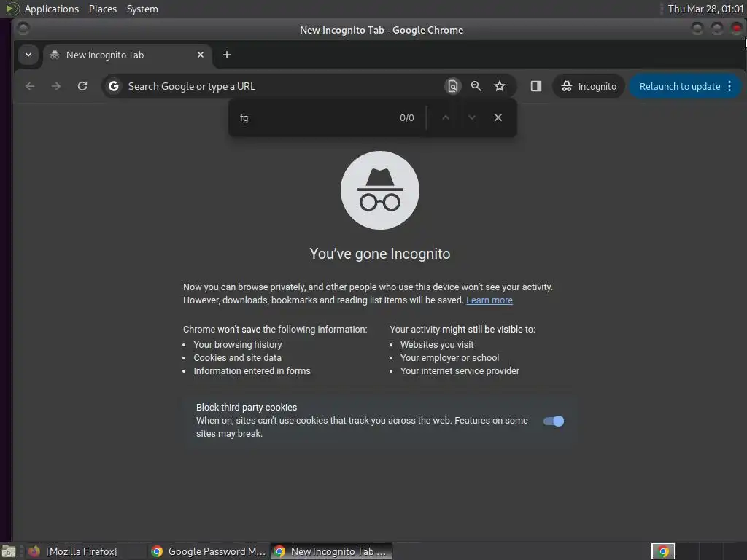This screenshot has width=747, height=560.
Task: Click the Incognito hat and glasses logo
Action: click(x=379, y=190)
